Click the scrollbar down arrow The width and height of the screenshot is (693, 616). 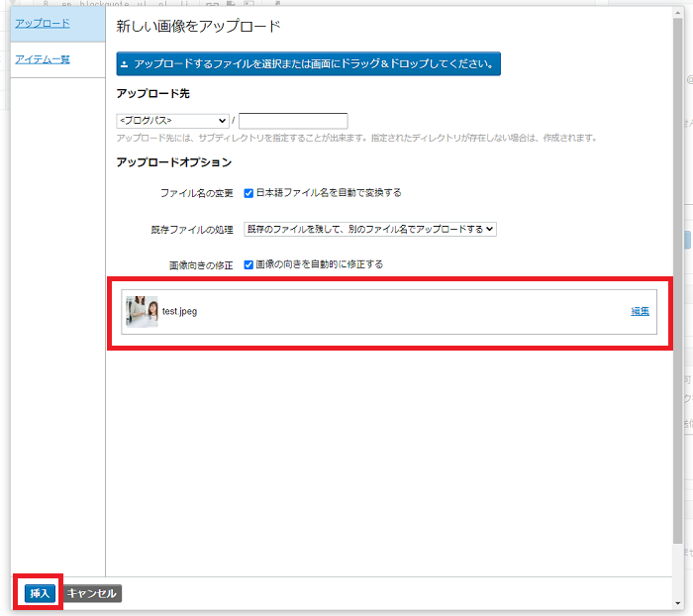(677, 603)
